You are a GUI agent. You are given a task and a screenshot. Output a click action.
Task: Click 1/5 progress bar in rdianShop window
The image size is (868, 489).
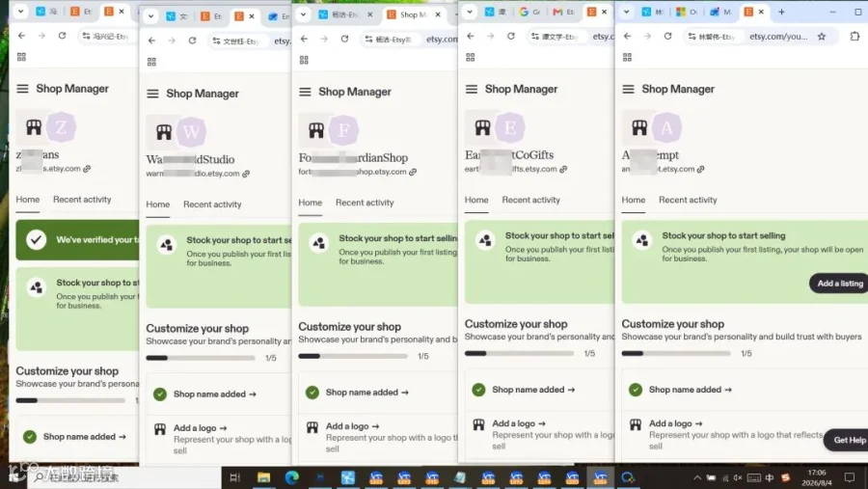click(x=353, y=356)
